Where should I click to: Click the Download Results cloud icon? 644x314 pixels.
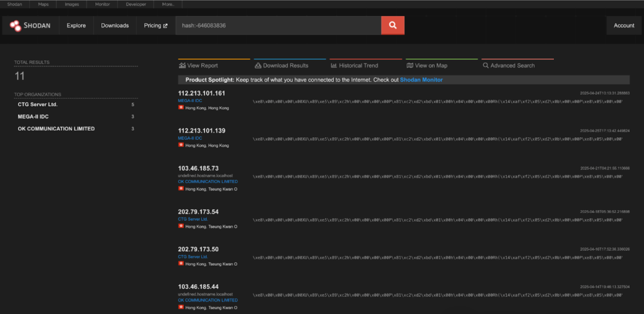(258, 65)
